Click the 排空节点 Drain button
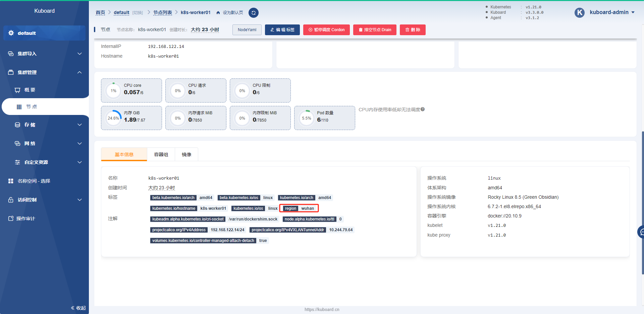This screenshot has height=314, width=644. (375, 30)
